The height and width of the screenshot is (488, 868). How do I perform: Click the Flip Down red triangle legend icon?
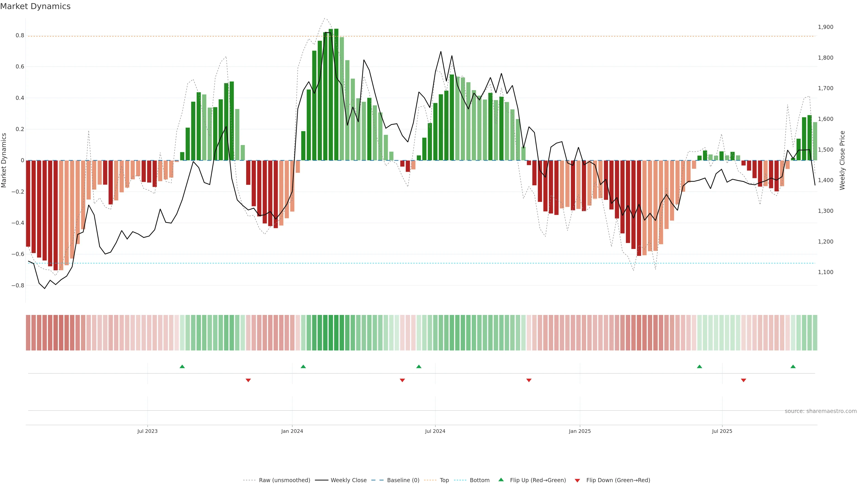coord(577,480)
